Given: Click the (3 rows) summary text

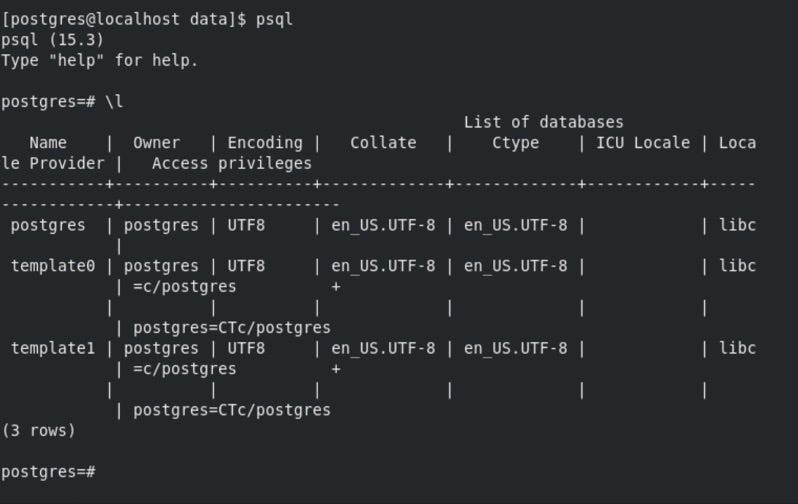Looking at the screenshot, I should [39, 431].
